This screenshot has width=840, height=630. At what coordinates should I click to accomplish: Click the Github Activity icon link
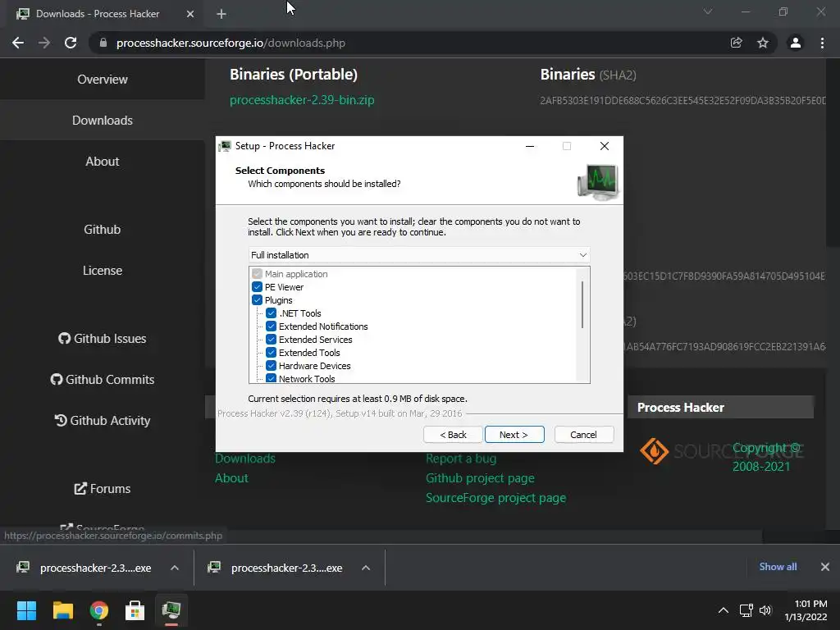61,421
